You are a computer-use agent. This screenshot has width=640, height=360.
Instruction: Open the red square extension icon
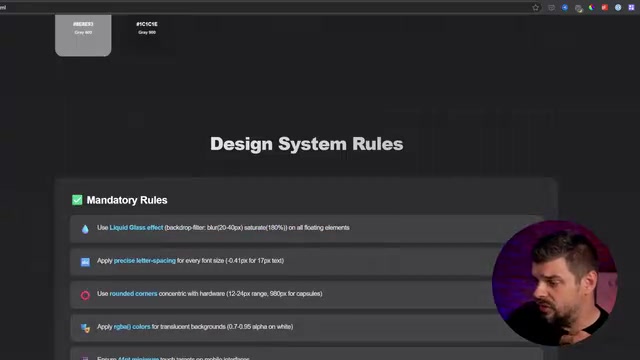[605, 7]
